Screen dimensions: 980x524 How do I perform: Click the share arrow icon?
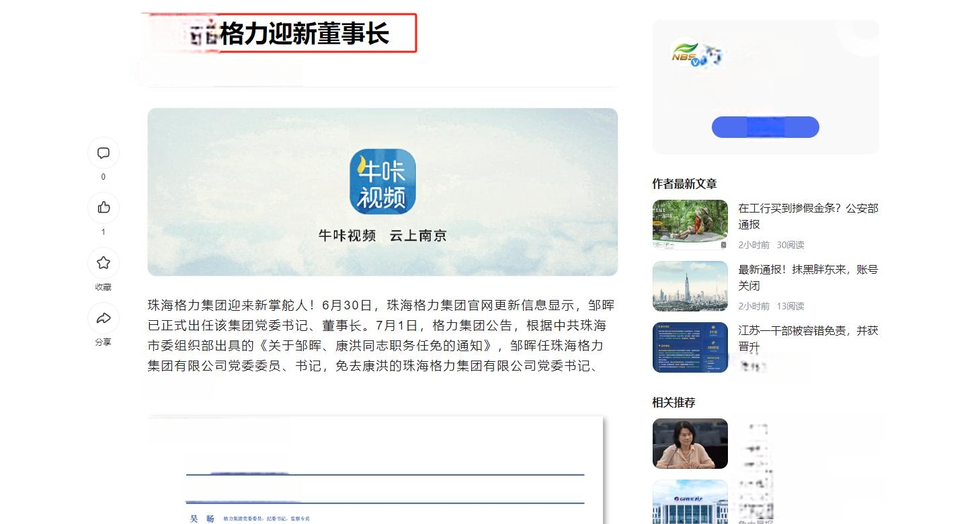click(104, 318)
